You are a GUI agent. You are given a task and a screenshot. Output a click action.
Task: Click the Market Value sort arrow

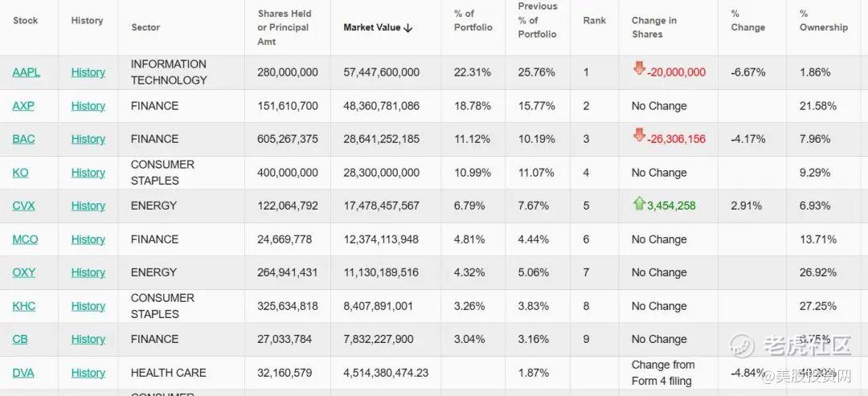tap(408, 27)
